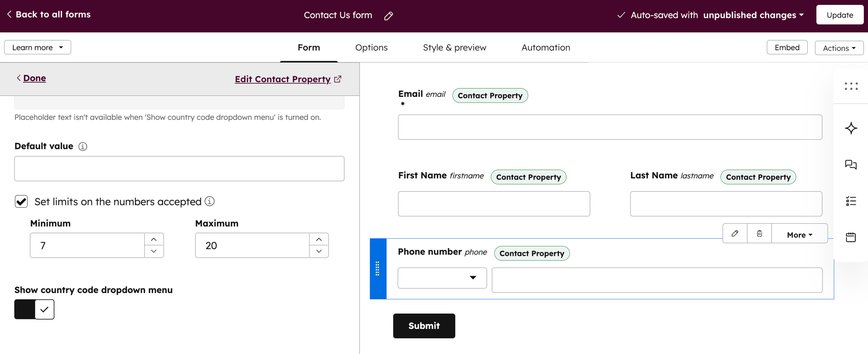Expand the More dropdown on Phone number field
The width and height of the screenshot is (868, 354).
799,234
